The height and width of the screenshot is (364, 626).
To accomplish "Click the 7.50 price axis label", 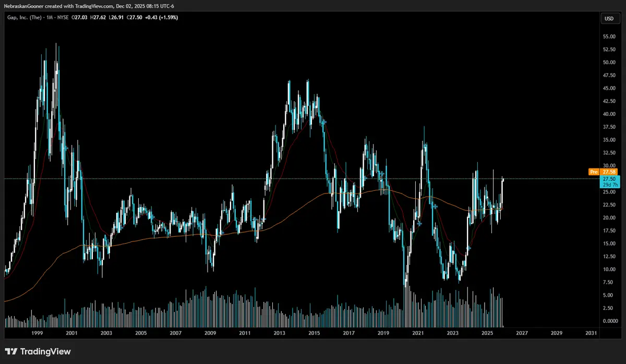I will click(x=609, y=282).
